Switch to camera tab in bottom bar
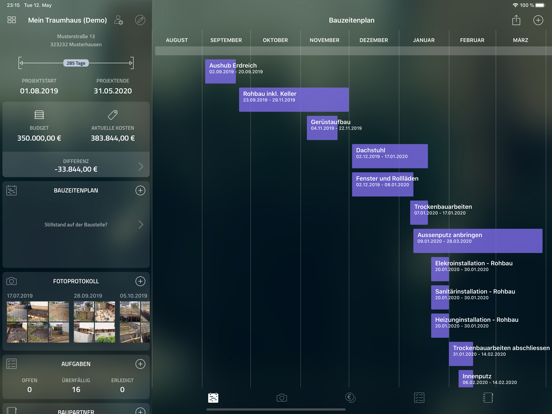Image resolution: width=552 pixels, height=414 pixels. [282, 398]
